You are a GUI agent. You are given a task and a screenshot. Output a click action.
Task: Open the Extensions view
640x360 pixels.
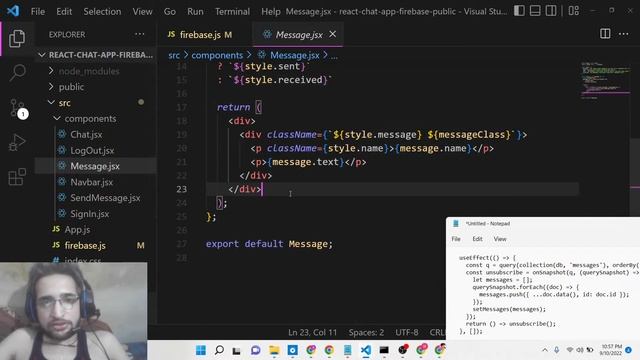(17, 177)
